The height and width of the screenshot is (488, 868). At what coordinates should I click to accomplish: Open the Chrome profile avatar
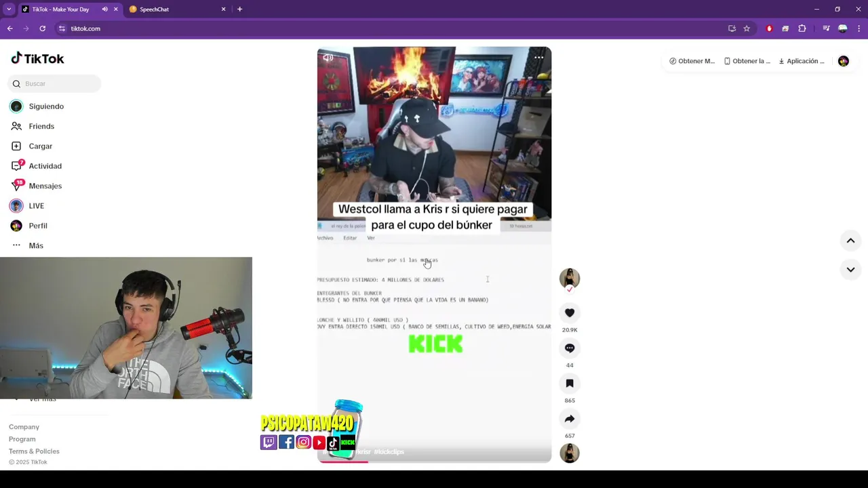[x=842, y=28]
